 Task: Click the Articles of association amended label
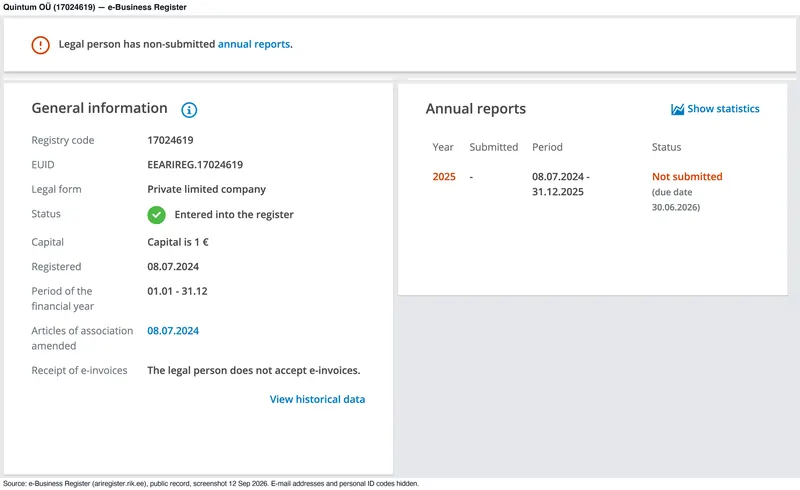click(x=82, y=338)
